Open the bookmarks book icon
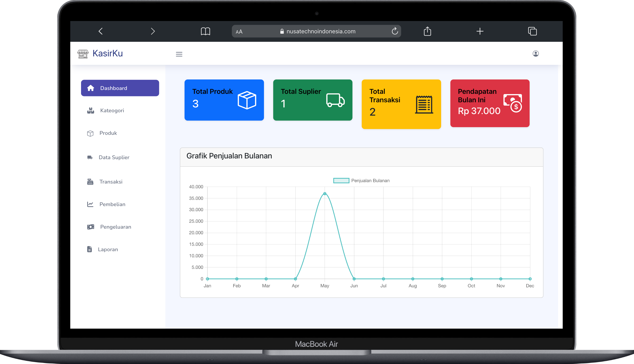Screen dimensions: 634x364 tap(205, 31)
